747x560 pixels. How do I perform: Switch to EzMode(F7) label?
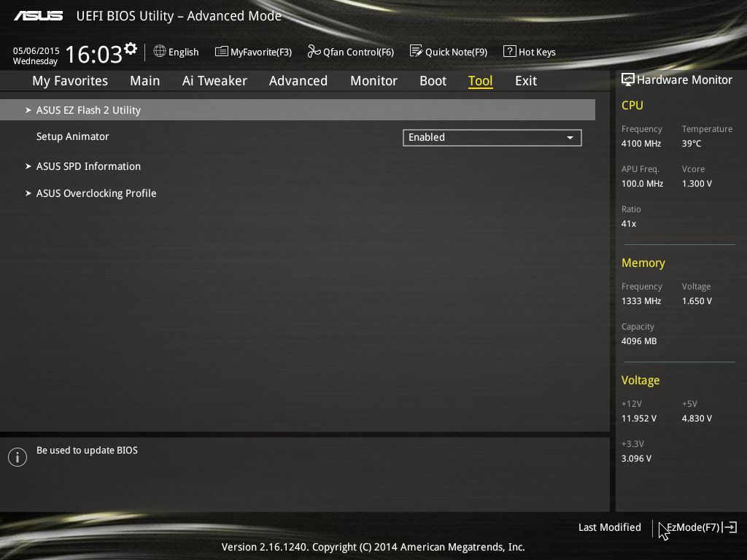[x=693, y=527]
